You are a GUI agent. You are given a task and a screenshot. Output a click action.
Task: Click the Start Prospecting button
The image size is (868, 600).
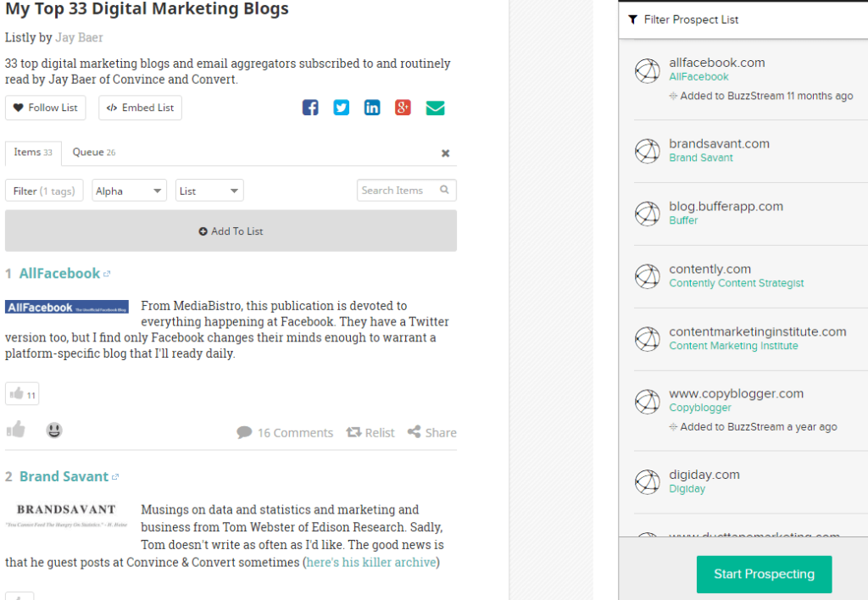[764, 574]
